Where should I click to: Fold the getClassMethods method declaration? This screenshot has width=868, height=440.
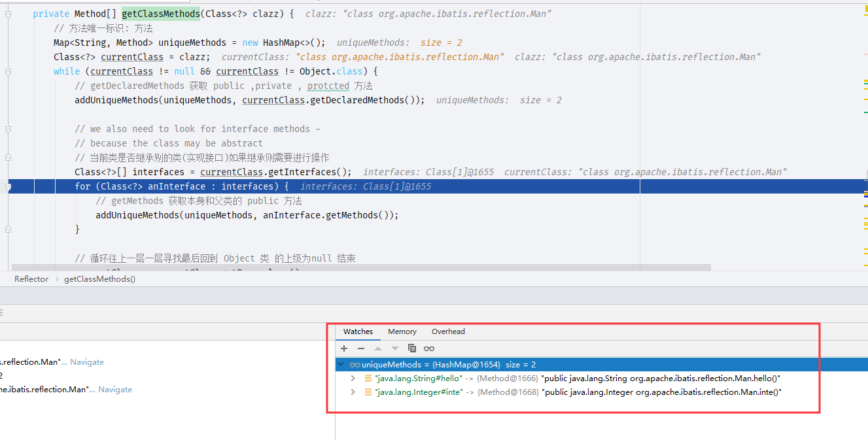tap(8, 14)
